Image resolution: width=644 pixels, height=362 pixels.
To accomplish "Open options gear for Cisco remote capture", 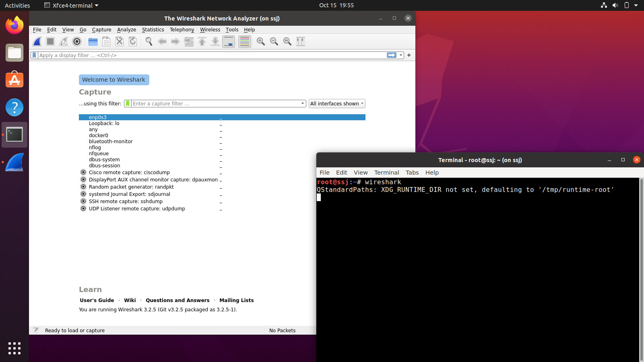I will 83,172.
